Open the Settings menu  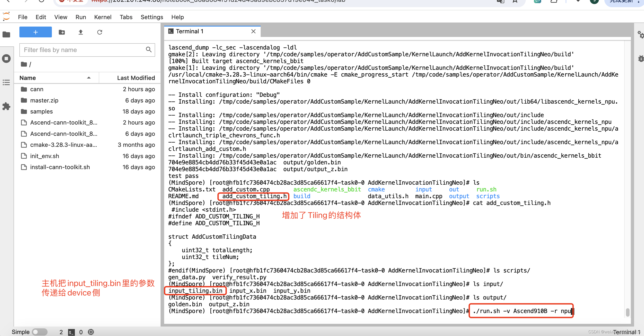(152, 17)
